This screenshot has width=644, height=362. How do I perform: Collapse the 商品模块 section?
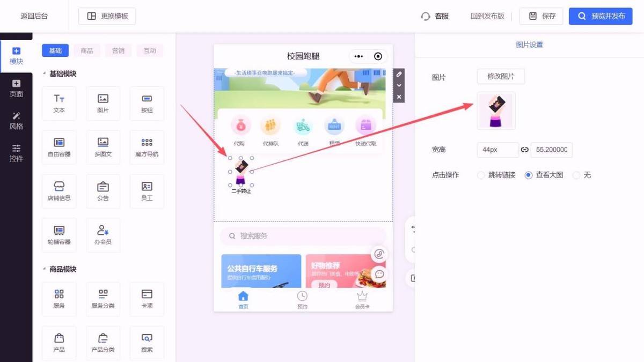[x=44, y=269]
